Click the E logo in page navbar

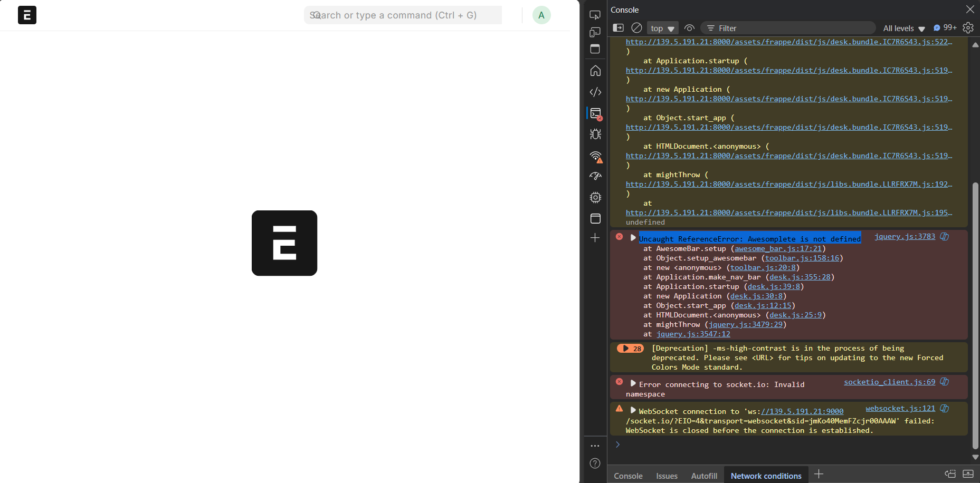point(27,15)
